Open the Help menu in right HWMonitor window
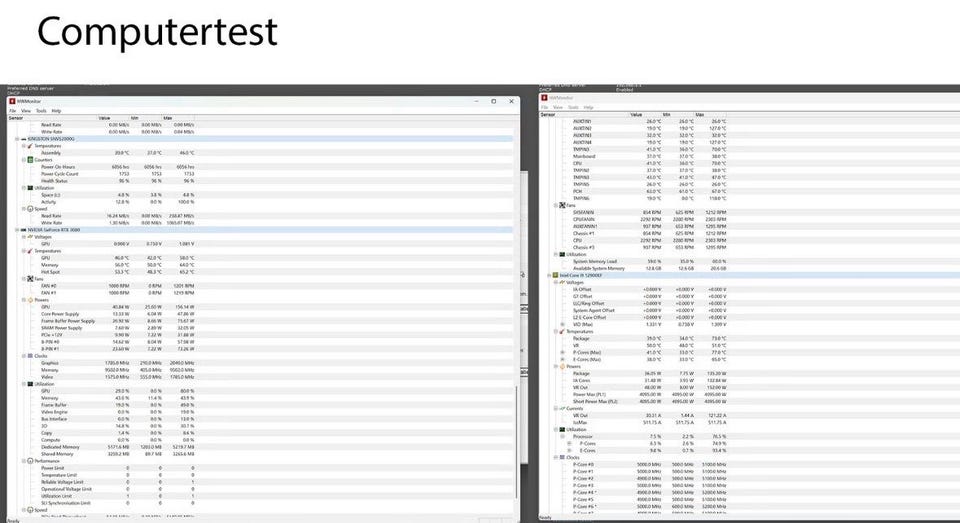This screenshot has height=523, width=960. 588,107
